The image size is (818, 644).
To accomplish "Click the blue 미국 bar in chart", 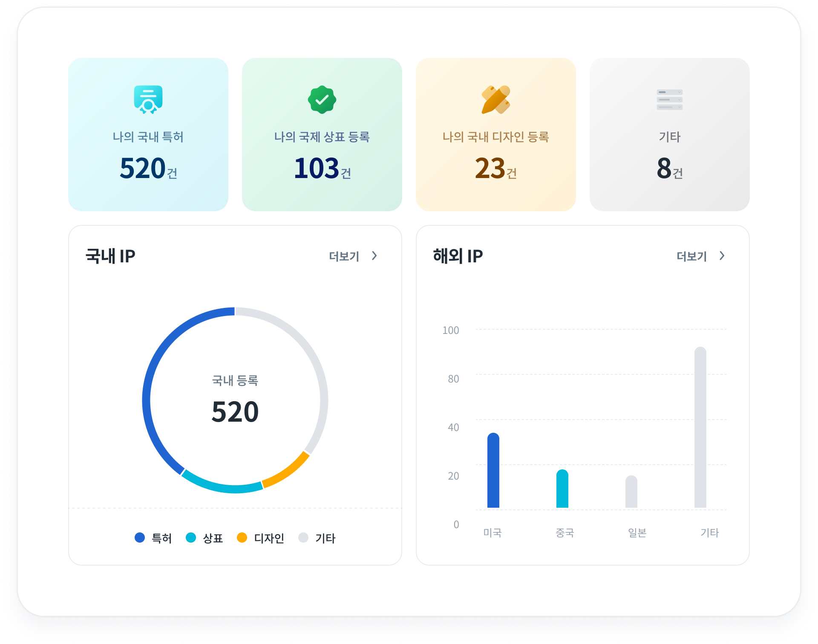I will (x=493, y=471).
